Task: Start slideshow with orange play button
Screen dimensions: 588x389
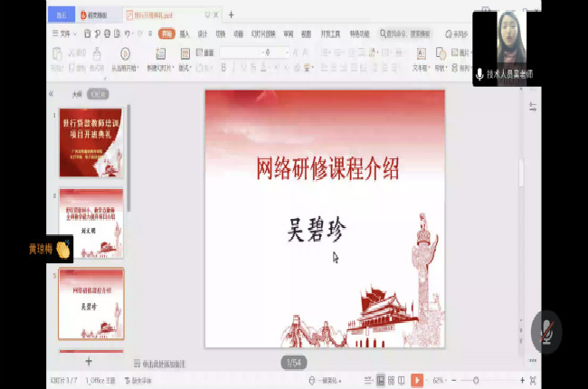Action: point(417,380)
